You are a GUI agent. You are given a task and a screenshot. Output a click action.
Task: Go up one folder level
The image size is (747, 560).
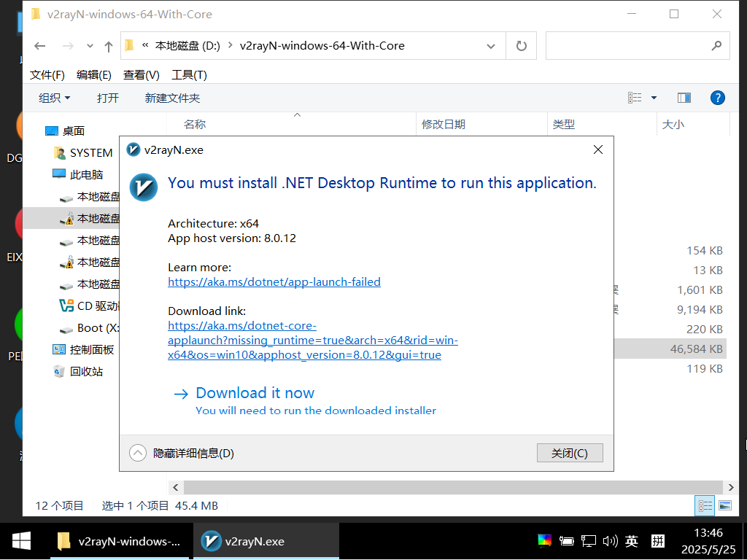[x=109, y=46]
